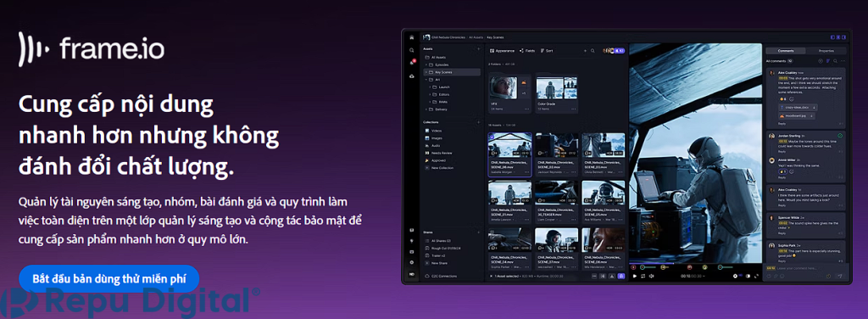868x319 pixels.
Task: Collapse the Art folder
Action: pyautogui.click(x=426, y=80)
